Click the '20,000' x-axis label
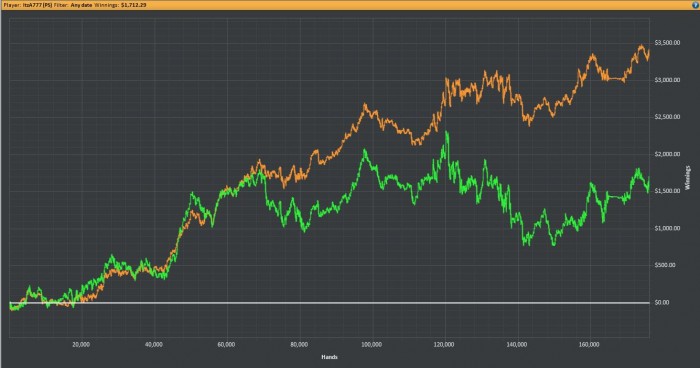 pyautogui.click(x=81, y=345)
